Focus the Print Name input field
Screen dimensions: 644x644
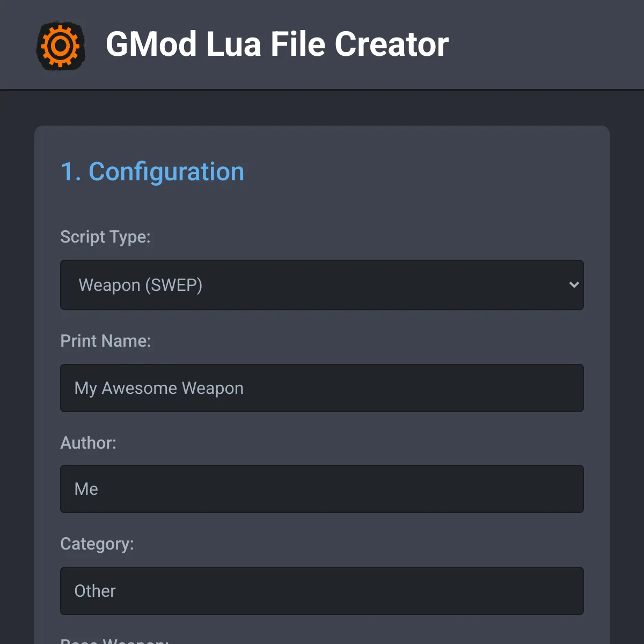(322, 388)
